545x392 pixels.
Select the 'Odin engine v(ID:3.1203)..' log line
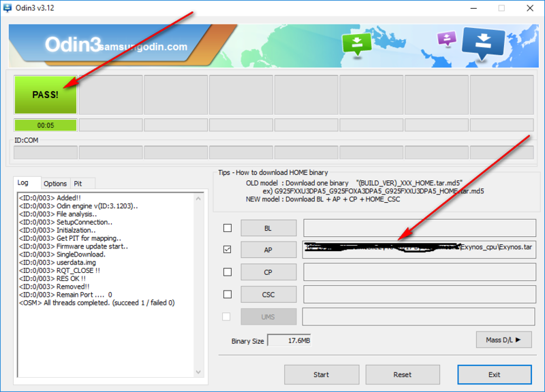coord(78,206)
